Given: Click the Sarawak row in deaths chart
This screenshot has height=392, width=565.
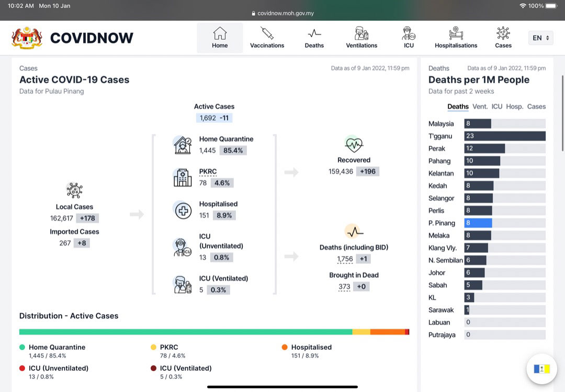Looking at the screenshot, I should 487,310.
